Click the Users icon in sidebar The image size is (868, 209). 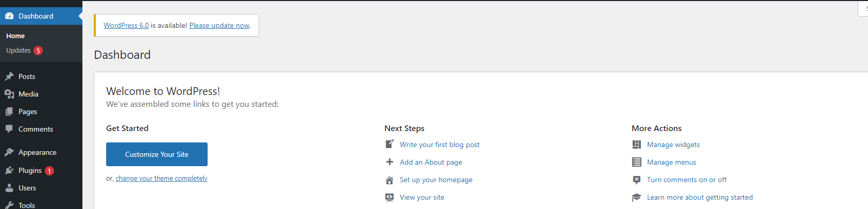[x=9, y=188]
